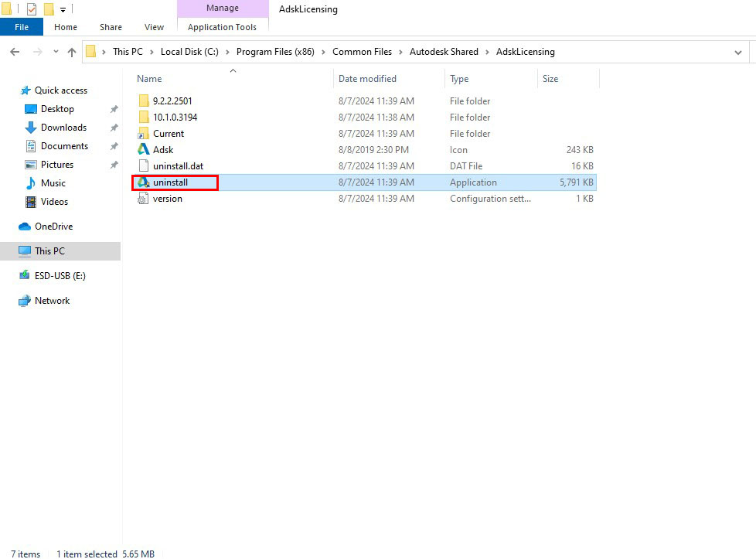
Task: Switch to the Application Tools tab
Action: (x=223, y=26)
